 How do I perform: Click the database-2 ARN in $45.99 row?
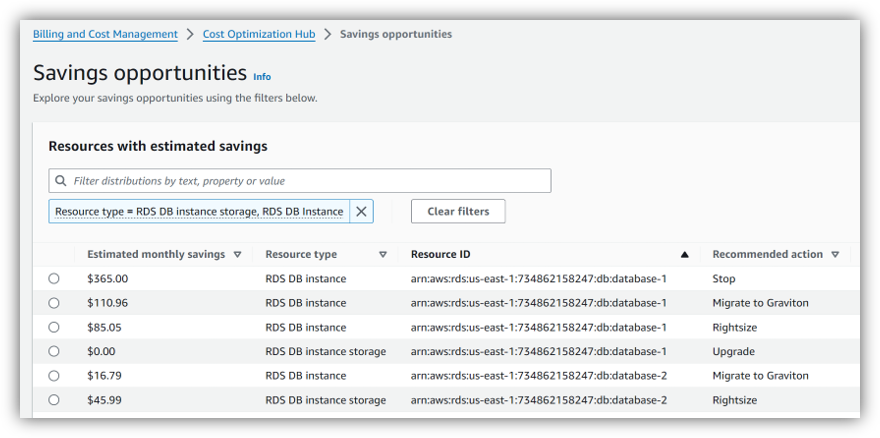539,400
